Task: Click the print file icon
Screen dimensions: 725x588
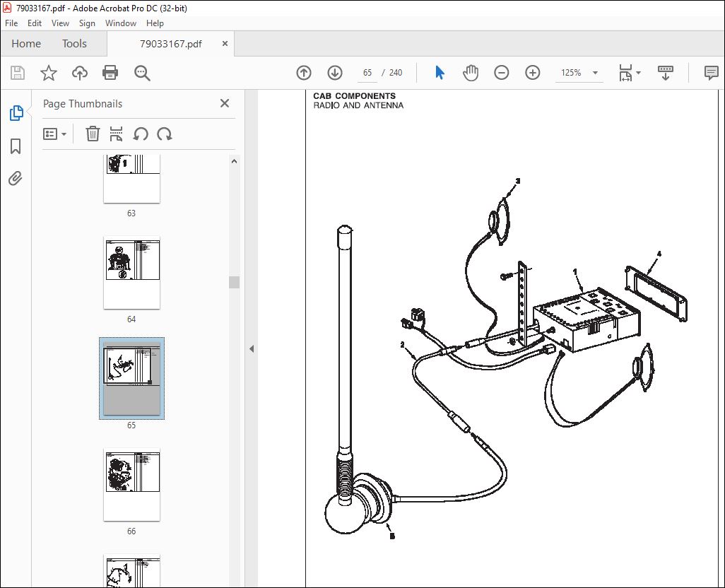Action: [110, 73]
